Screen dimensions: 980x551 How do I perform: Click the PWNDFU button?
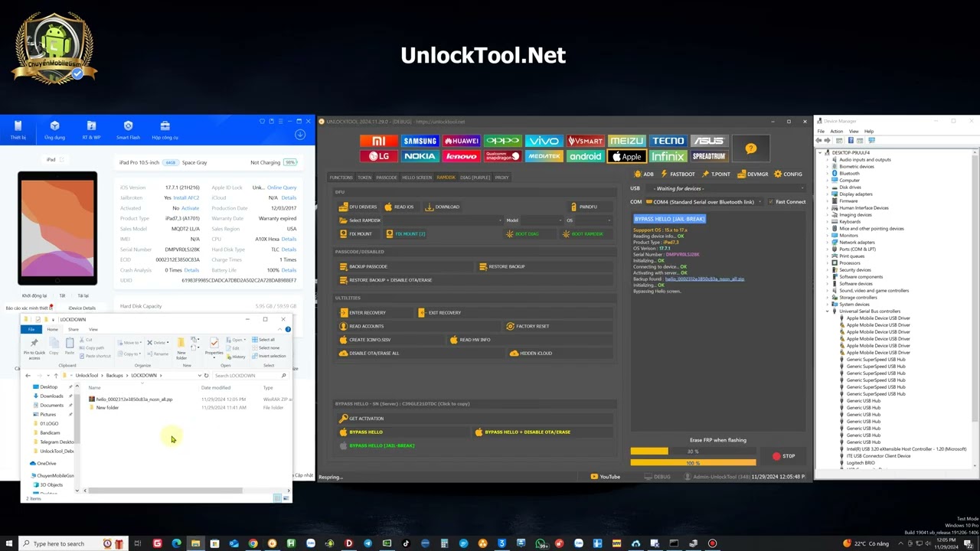tap(584, 207)
